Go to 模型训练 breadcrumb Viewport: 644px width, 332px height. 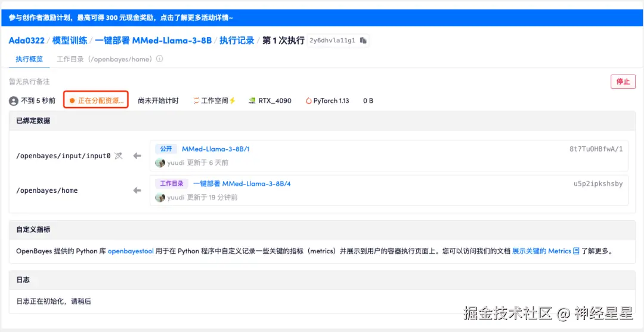click(70, 41)
